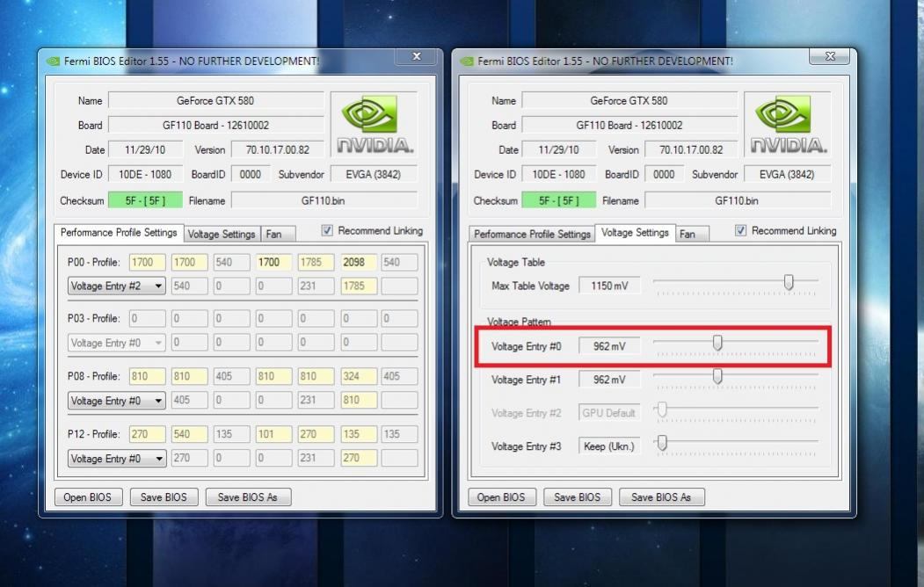
Task: Click the green Checksum field in left window
Action: coord(146,200)
